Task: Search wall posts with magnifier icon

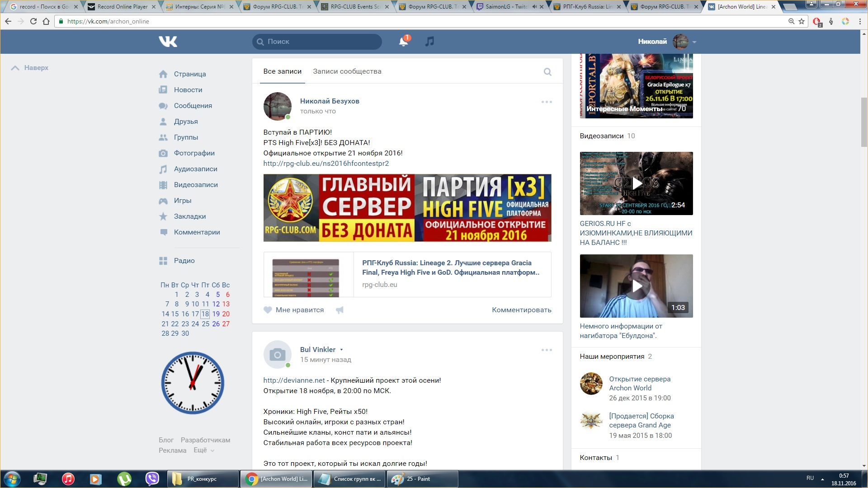Action: pos(547,72)
